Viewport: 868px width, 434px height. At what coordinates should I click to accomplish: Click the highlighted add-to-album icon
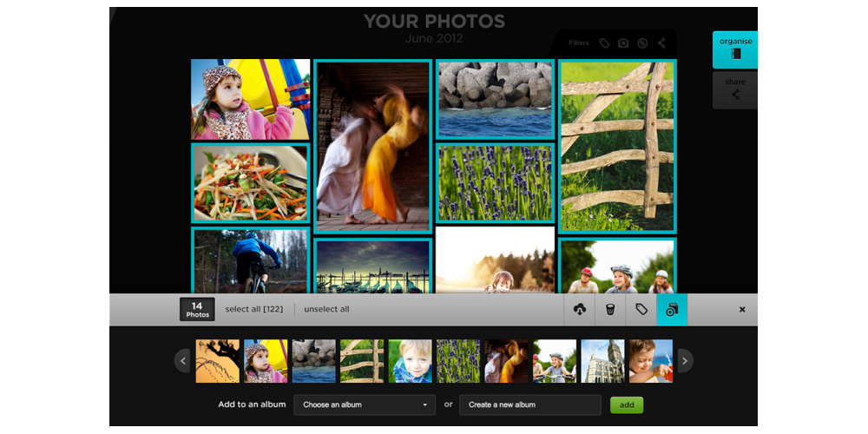[x=672, y=310]
